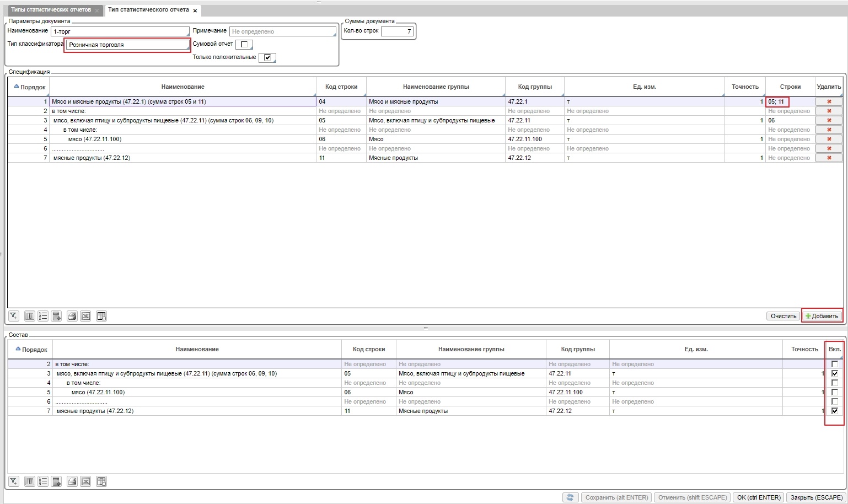Confirm with the OK (ctrl ENTER) button

click(x=759, y=497)
